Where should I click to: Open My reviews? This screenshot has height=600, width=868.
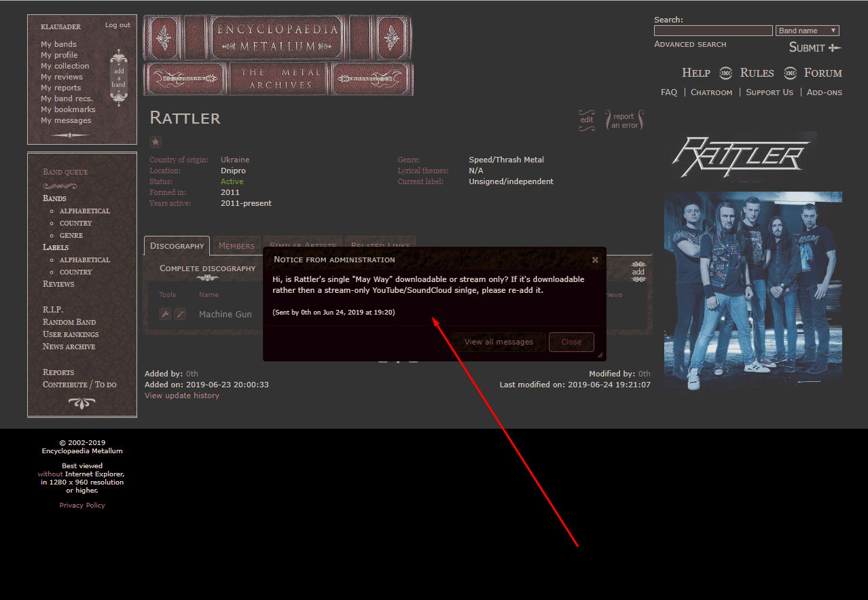(62, 77)
